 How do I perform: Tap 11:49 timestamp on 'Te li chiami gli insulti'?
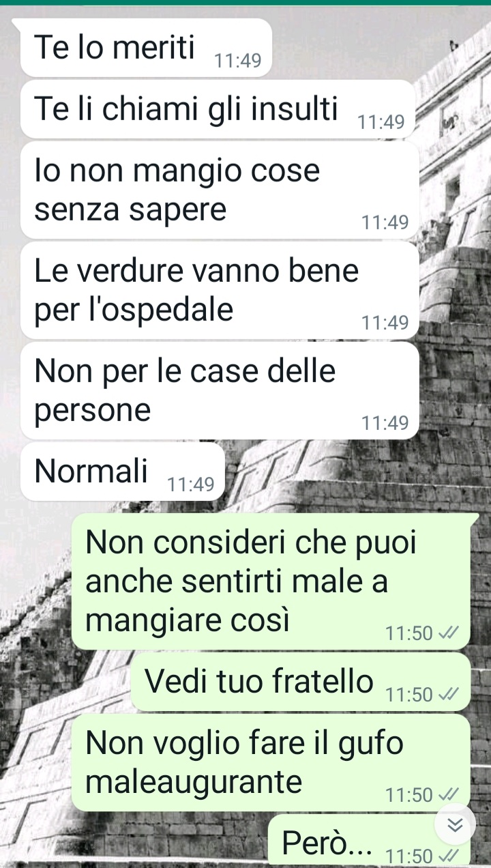click(382, 122)
